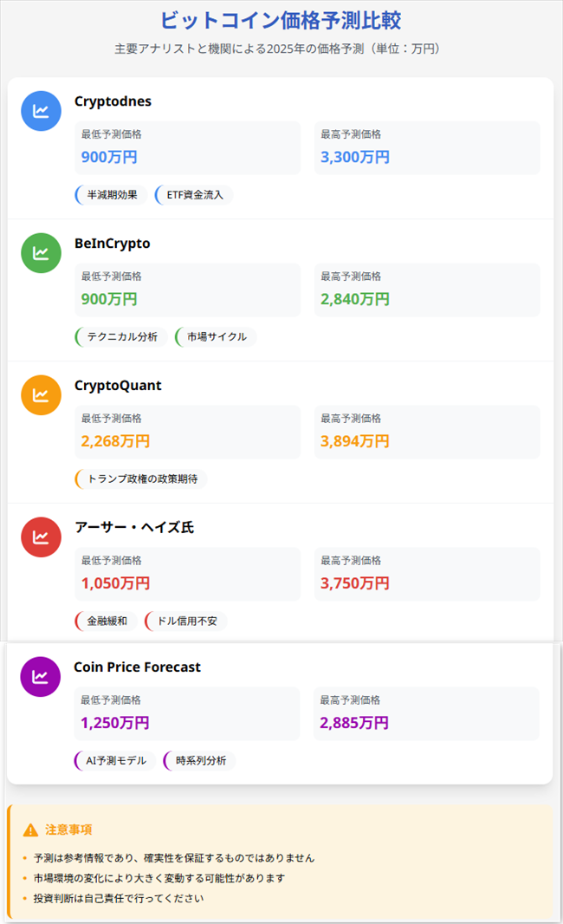This screenshot has width=563, height=924.
Task: Click the 2,840万円 highest price value
Action: 355,299
